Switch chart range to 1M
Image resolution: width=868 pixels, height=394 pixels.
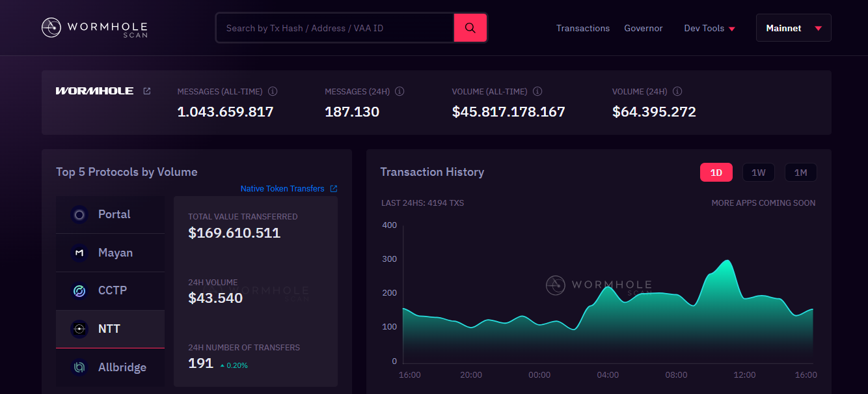pyautogui.click(x=801, y=173)
